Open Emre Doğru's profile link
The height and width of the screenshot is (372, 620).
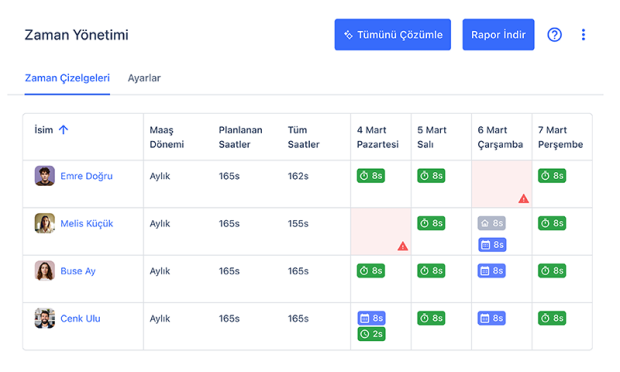click(86, 176)
